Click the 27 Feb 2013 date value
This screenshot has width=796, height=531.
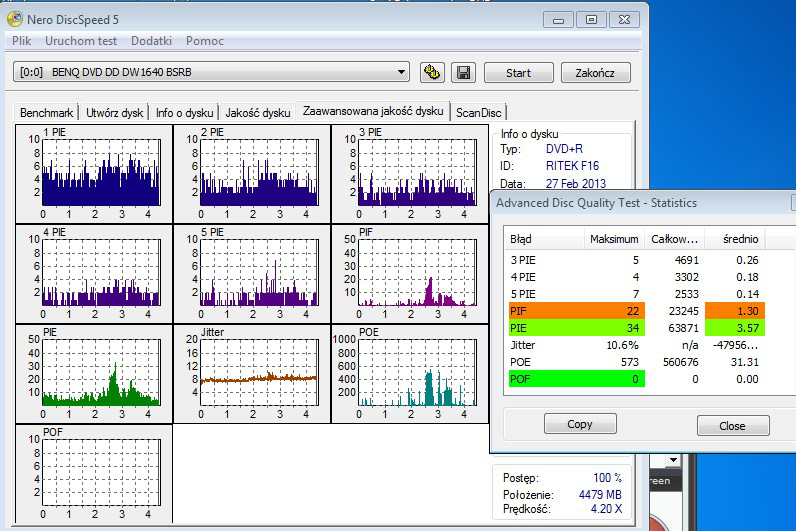pos(576,183)
